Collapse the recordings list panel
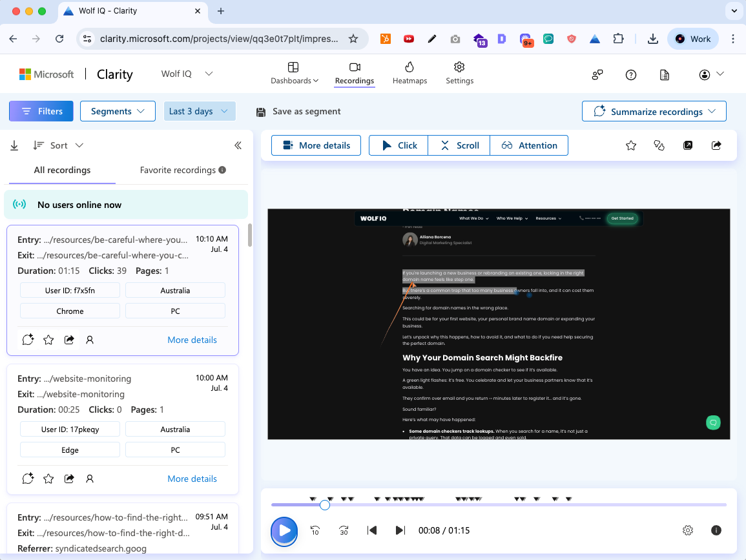The image size is (746, 560). point(238,145)
